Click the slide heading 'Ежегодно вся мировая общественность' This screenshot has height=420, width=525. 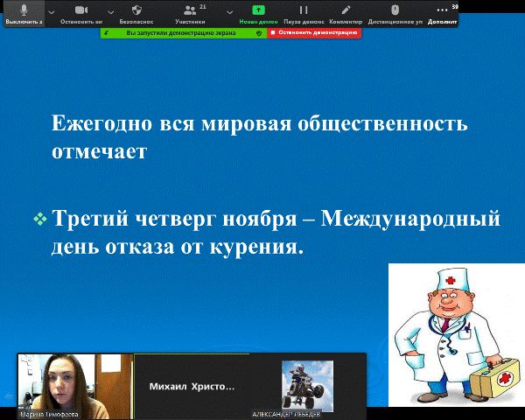click(259, 123)
